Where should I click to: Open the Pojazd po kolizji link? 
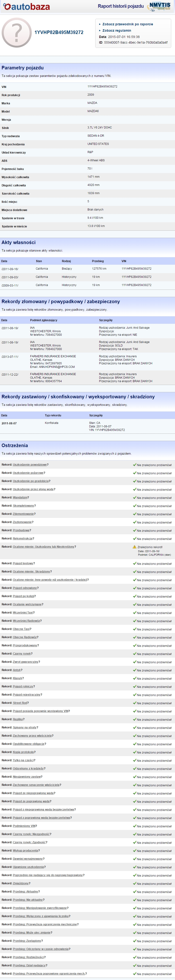point(24,596)
